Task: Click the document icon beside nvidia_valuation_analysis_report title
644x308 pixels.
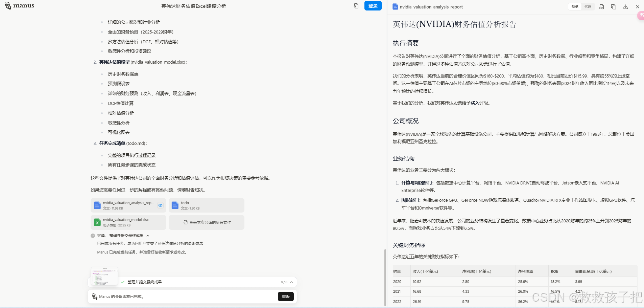Action: pos(395,6)
